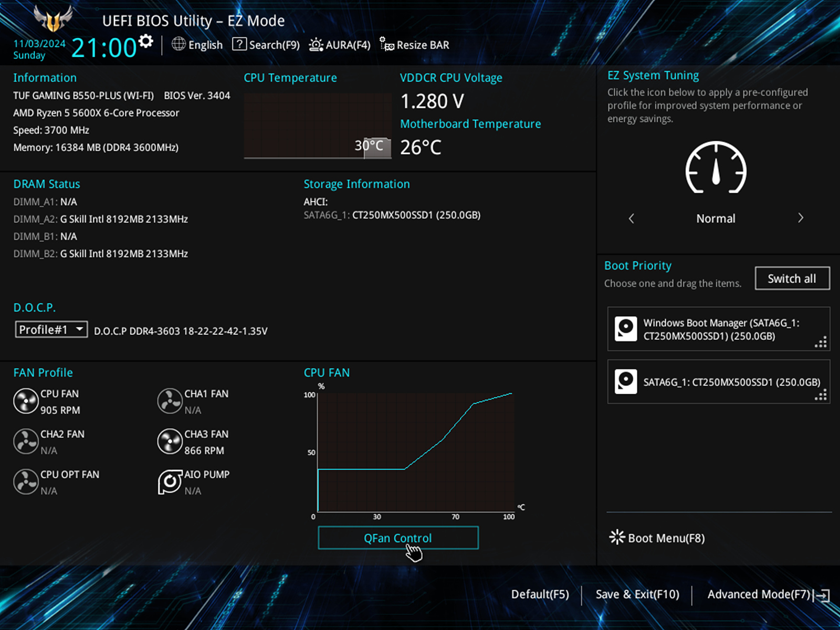Click the Normal tuning profile label
Image resolution: width=840 pixels, height=630 pixels.
(x=716, y=218)
